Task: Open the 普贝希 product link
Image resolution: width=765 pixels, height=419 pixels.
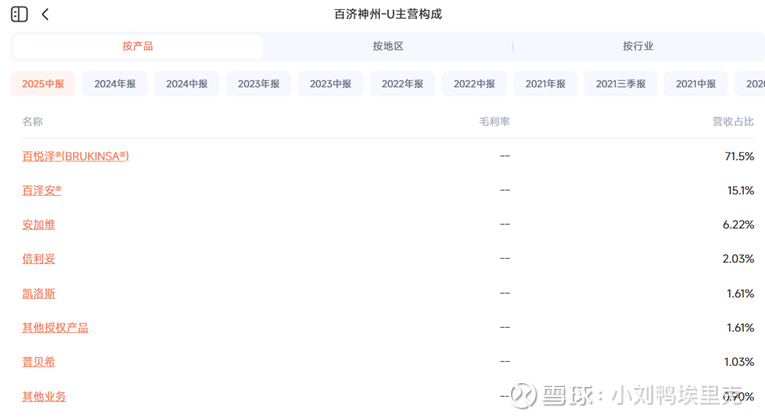Action: point(39,361)
